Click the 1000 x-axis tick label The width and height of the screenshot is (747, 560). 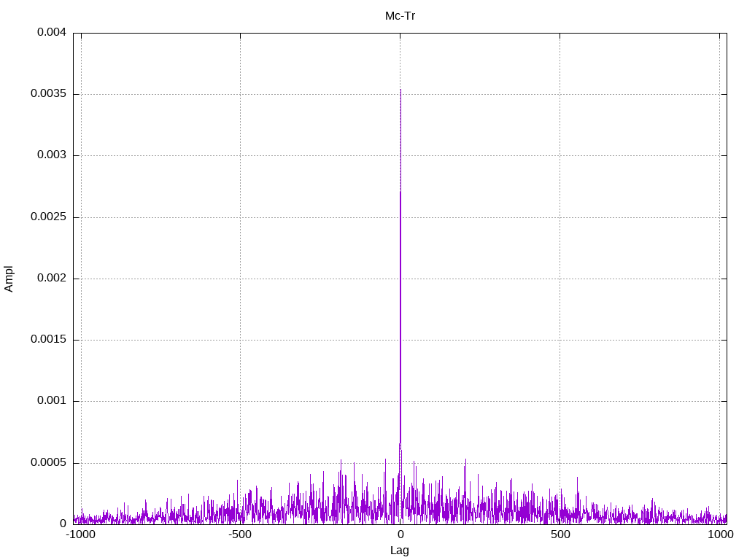[x=720, y=534]
